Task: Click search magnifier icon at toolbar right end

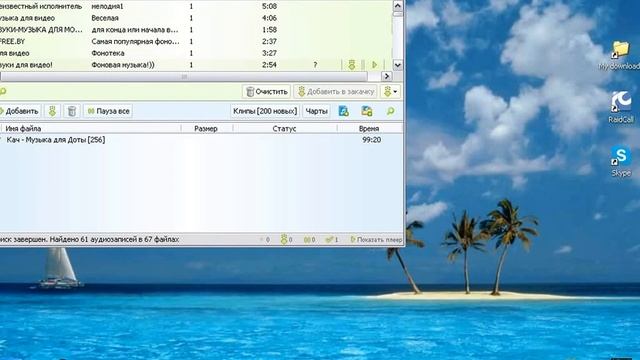Action: click(391, 111)
